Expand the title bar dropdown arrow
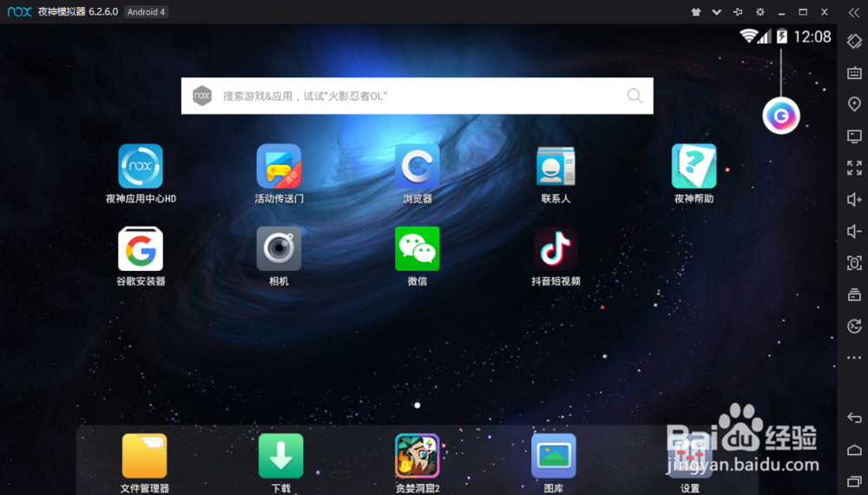Screen dimensions: 868x495 coord(717,11)
